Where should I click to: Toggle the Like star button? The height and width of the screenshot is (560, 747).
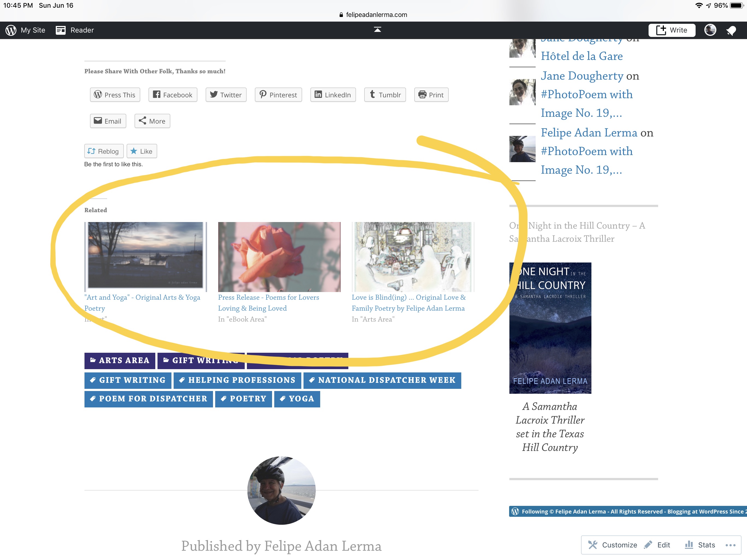coord(141,151)
